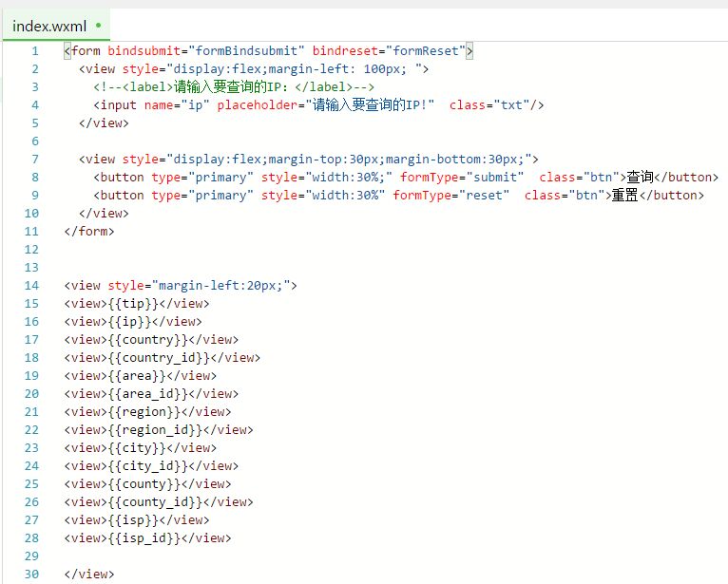Click the {{isp}} binding on line 27
This screenshot has width=728, height=584.
(133, 521)
